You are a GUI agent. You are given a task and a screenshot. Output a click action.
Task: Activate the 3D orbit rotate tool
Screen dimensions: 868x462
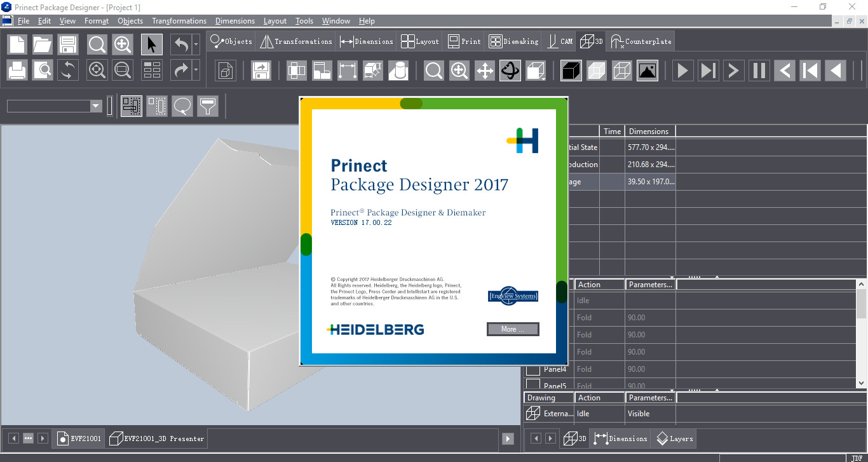tap(510, 70)
